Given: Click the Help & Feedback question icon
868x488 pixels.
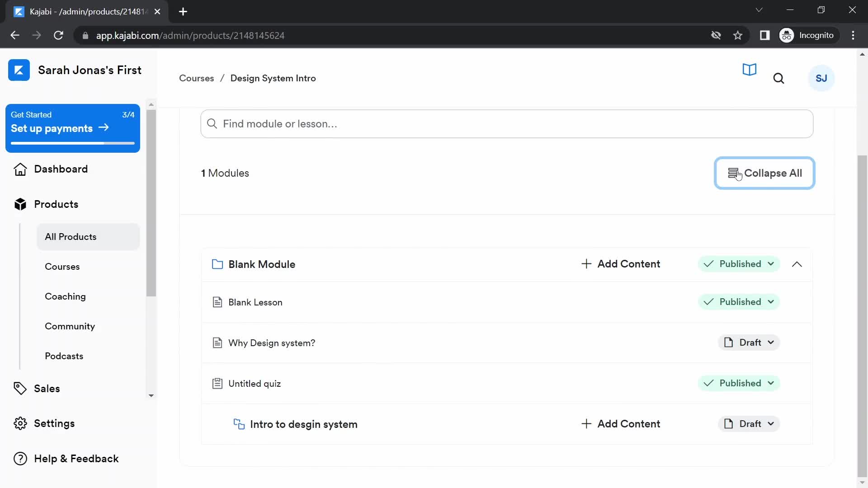Looking at the screenshot, I should 20,459.
